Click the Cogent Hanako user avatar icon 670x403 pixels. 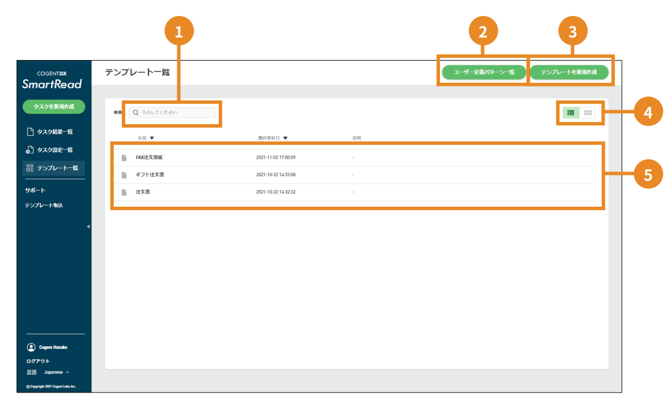[x=31, y=347]
